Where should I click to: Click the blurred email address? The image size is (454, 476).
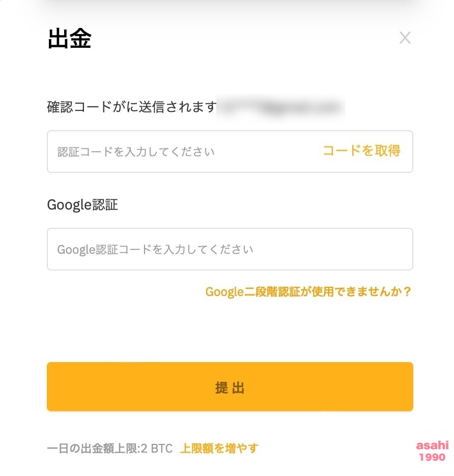click(281, 107)
